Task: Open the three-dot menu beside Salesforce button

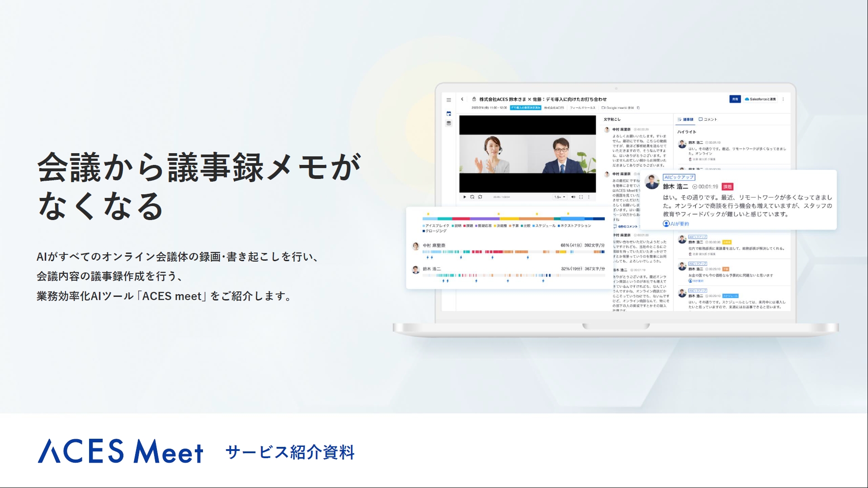Action: [x=783, y=99]
